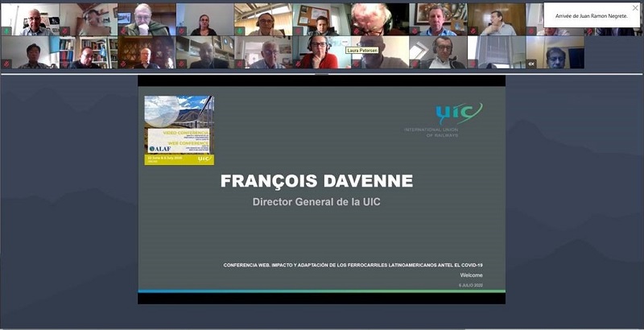
Task: Click muted mic icon on window-blinds tile
Action: pyautogui.click(x=473, y=64)
